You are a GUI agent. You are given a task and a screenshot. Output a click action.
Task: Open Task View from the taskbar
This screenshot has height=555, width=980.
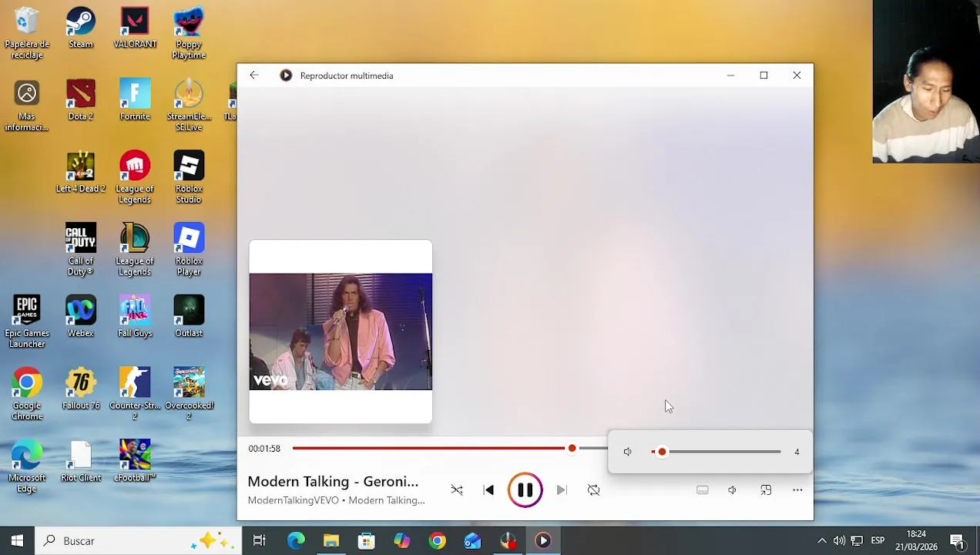tap(260, 541)
